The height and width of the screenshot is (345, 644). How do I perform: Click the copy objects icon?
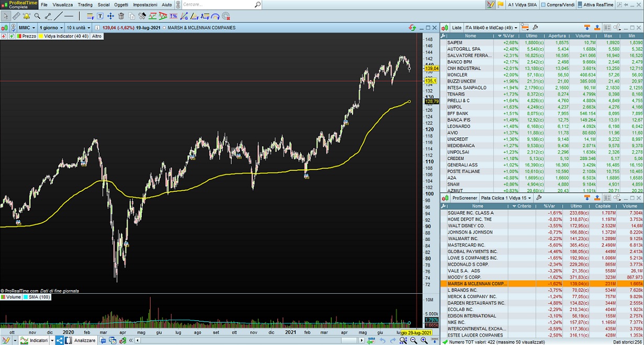132,17
